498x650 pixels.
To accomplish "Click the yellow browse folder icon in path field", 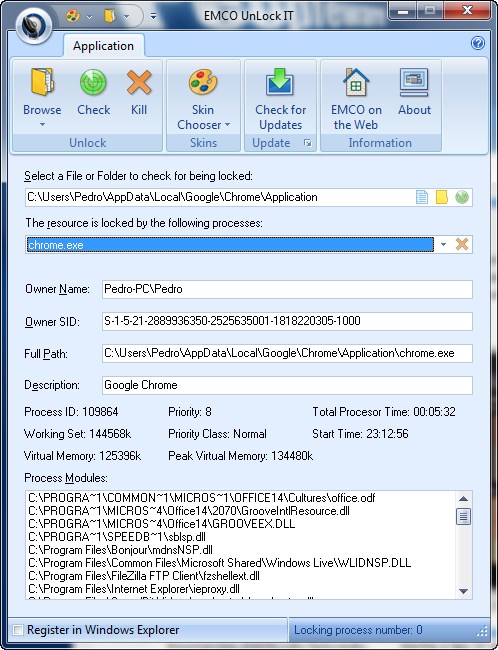I will (x=442, y=197).
